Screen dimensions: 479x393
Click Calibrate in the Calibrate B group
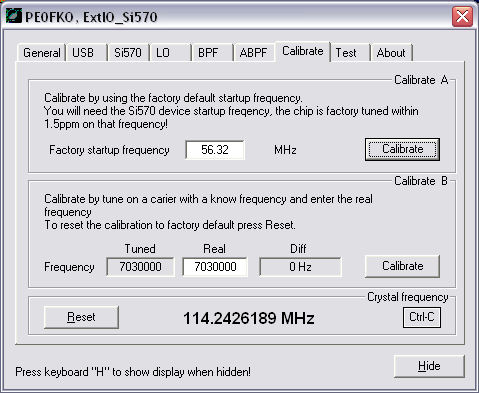click(402, 266)
